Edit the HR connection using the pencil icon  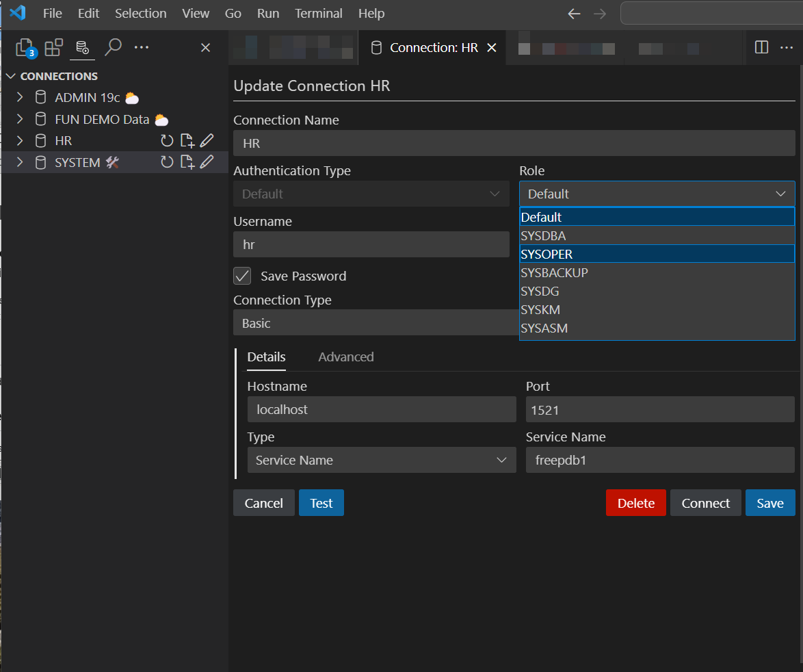(x=207, y=140)
